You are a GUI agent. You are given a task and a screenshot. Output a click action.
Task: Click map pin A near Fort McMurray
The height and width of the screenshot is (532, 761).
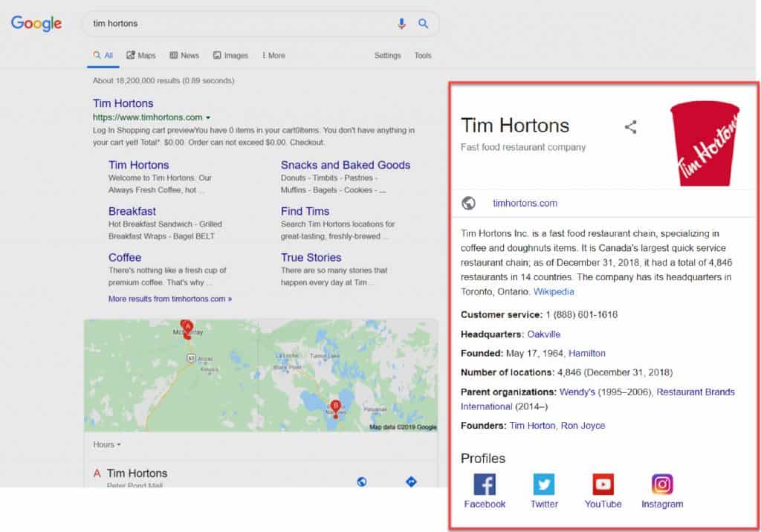coord(187,328)
